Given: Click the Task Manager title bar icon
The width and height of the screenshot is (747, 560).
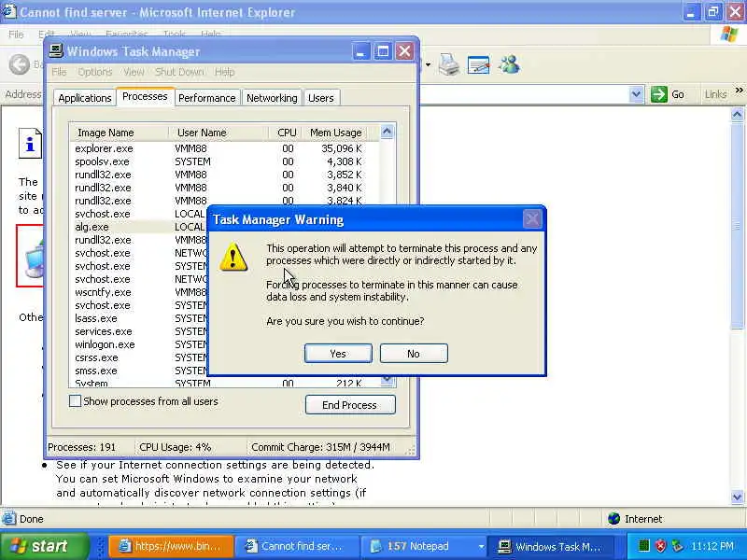Looking at the screenshot, I should [56, 50].
